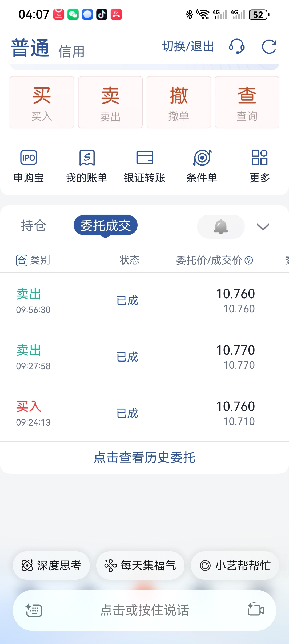This screenshot has width=289, height=644.
Task: Tap the customer service headset icon
Action: point(237,46)
